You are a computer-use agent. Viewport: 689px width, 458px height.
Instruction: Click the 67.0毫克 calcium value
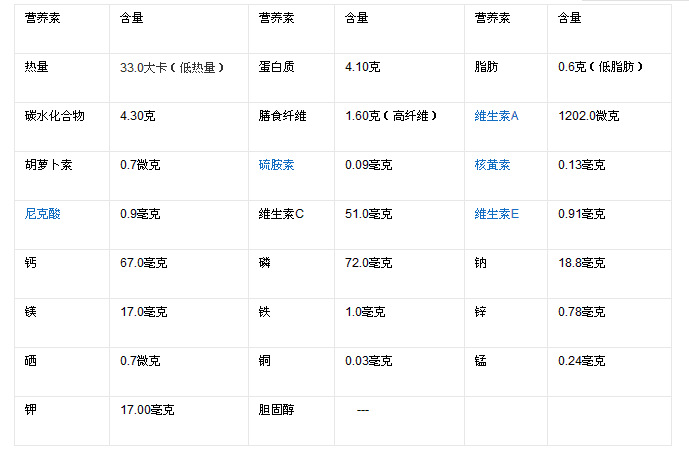coord(144,263)
